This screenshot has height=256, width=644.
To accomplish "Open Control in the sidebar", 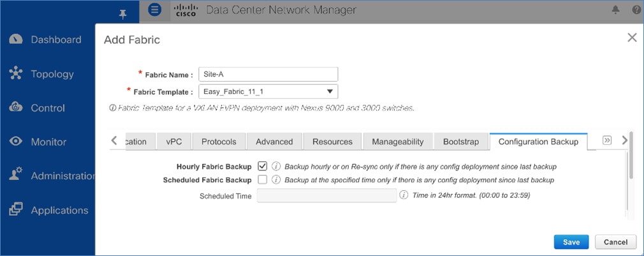I will (48, 108).
